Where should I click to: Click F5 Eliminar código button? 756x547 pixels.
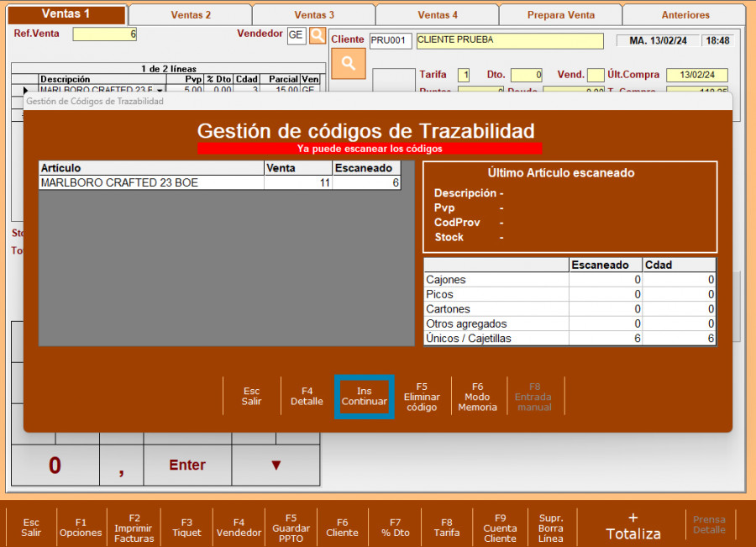(x=422, y=397)
